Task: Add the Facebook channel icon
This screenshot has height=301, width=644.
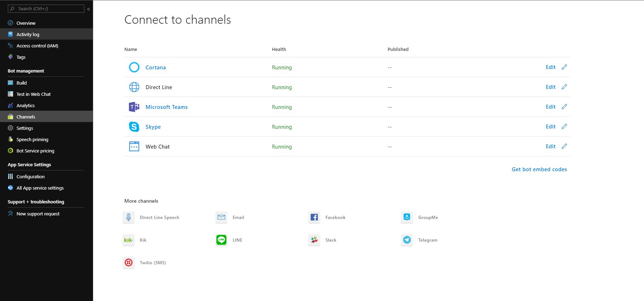Action: [314, 217]
